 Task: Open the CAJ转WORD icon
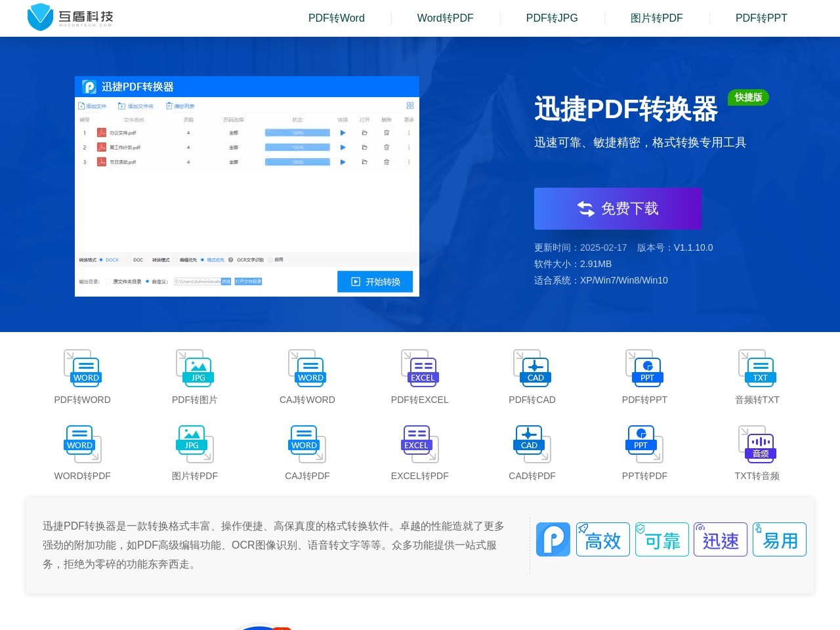[x=307, y=367]
